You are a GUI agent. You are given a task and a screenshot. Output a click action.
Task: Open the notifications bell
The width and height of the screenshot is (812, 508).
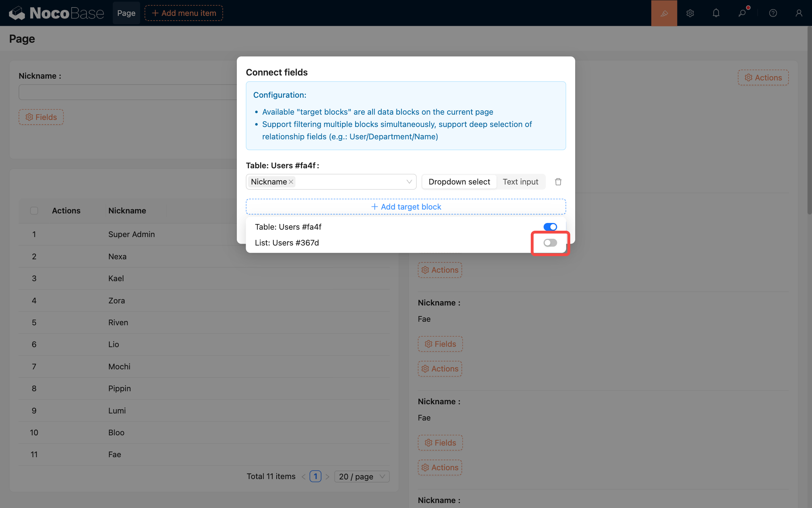pos(716,13)
